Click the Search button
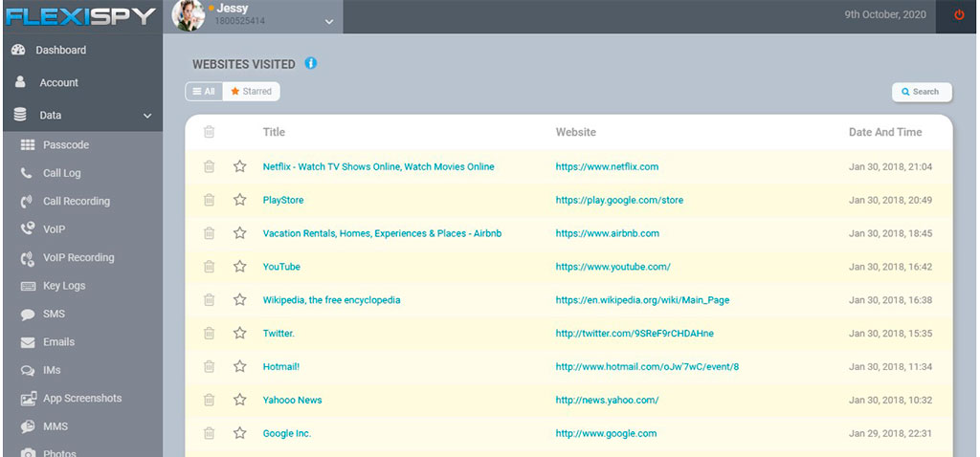This screenshot has height=457, width=980. click(x=922, y=92)
